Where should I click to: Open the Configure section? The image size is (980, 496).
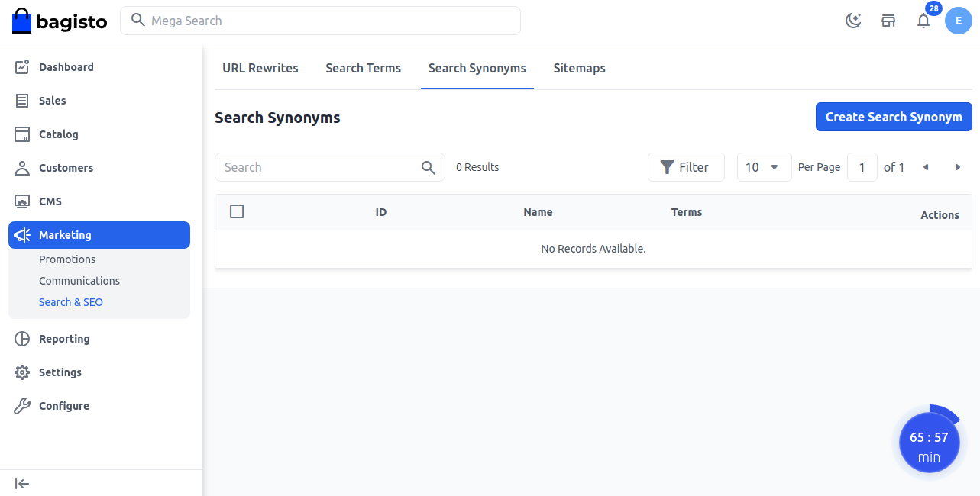coord(63,406)
